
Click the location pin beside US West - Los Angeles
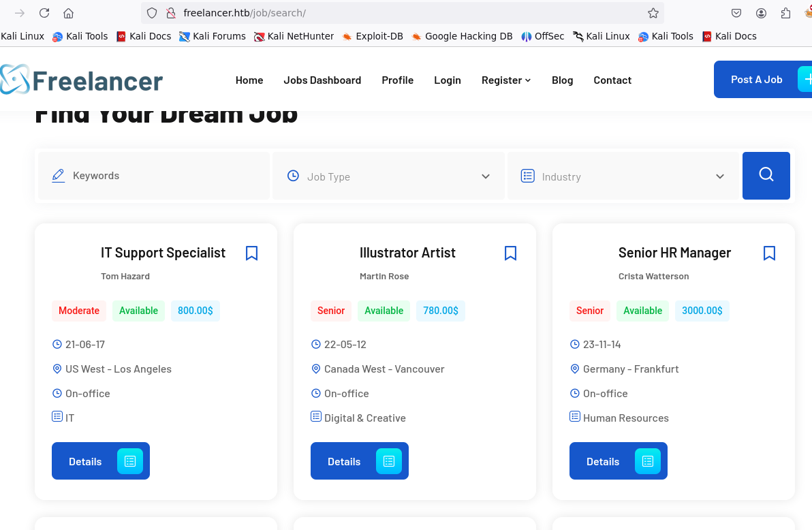coord(57,369)
